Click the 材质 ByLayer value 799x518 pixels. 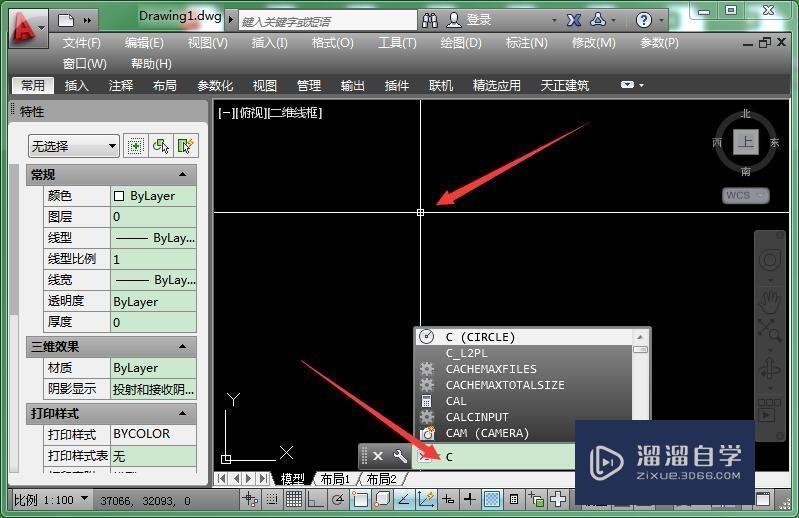(x=153, y=368)
